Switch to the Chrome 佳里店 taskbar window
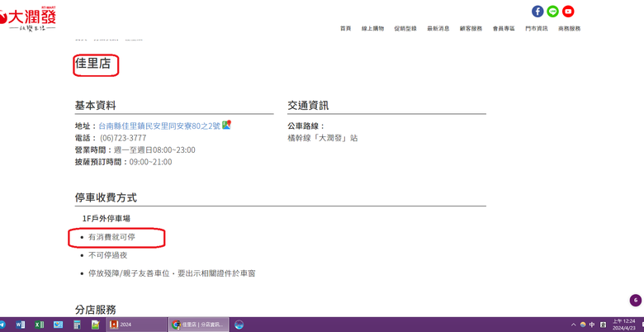The height and width of the screenshot is (332, 644). click(x=199, y=325)
